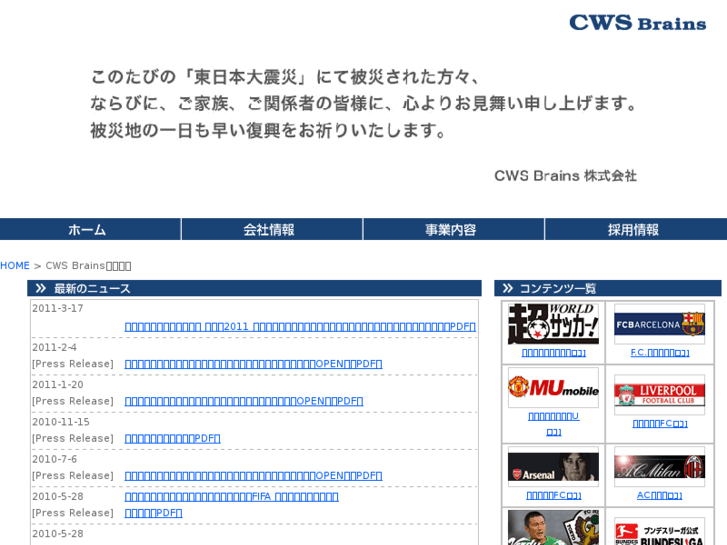The height and width of the screenshot is (545, 727).
Task: Click the Liverpool Football Club banner
Action: click(x=659, y=395)
